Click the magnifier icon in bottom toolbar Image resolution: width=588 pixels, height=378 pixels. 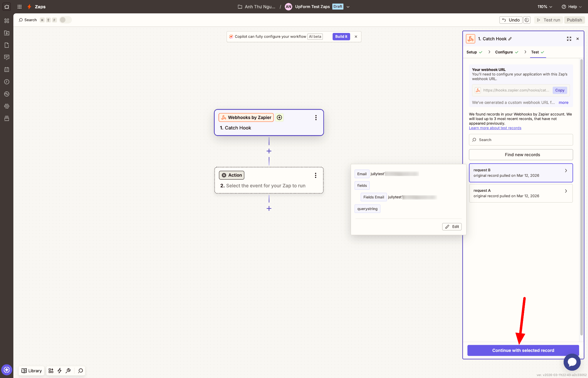[x=80, y=371]
